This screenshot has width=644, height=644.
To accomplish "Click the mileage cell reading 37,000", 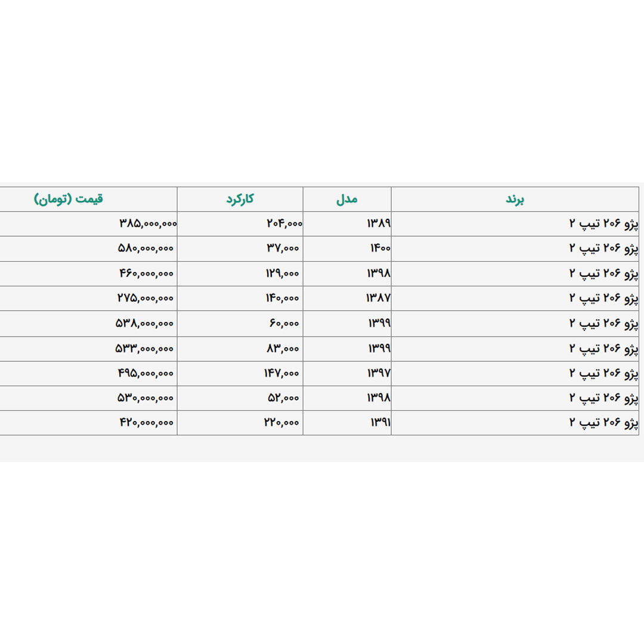I will (x=283, y=249).
